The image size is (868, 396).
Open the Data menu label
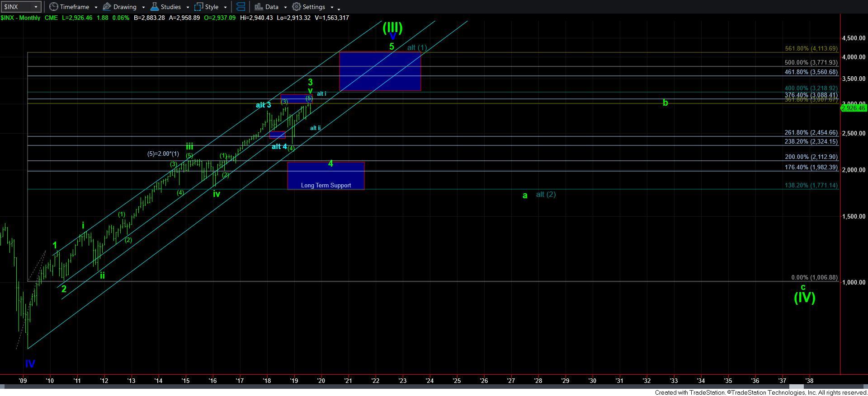tap(272, 7)
